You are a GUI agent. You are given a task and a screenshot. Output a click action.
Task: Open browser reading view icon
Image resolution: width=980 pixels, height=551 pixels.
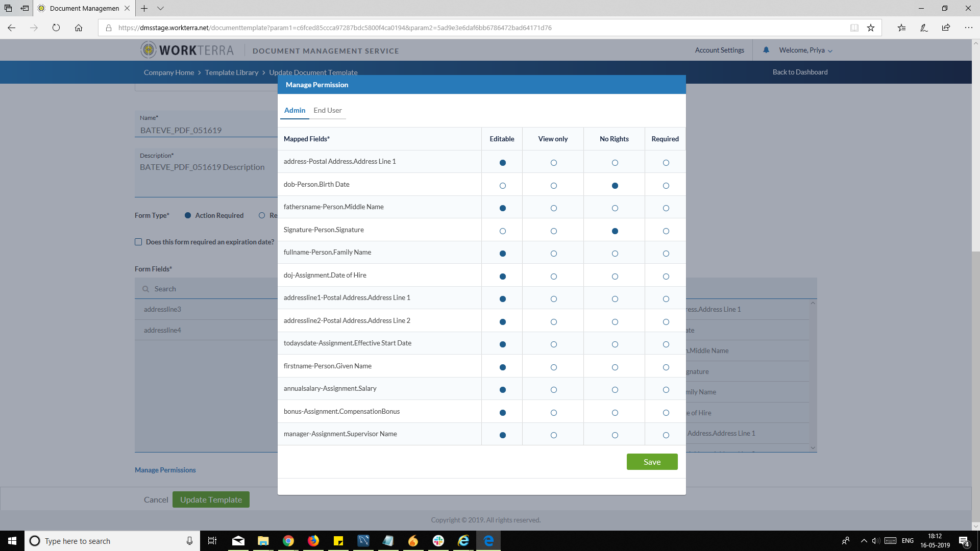click(x=854, y=28)
